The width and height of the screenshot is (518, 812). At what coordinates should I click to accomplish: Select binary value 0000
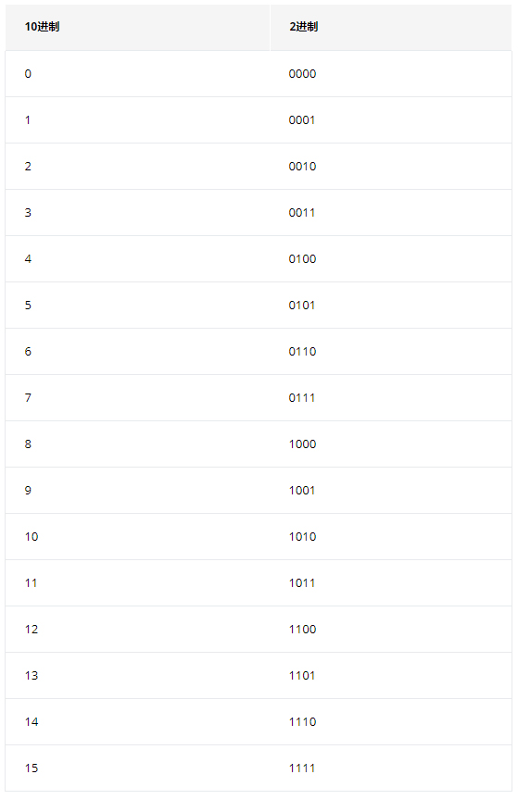coord(302,74)
